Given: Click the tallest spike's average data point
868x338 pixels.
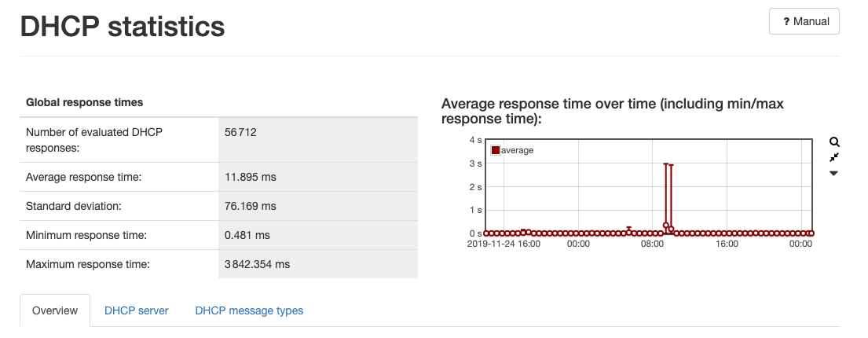Looking at the screenshot, I should click(x=666, y=226).
